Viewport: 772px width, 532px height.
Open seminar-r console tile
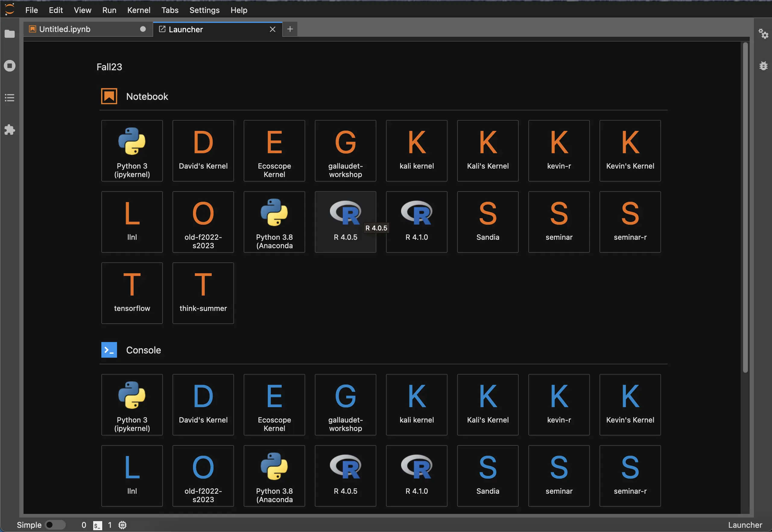point(630,476)
